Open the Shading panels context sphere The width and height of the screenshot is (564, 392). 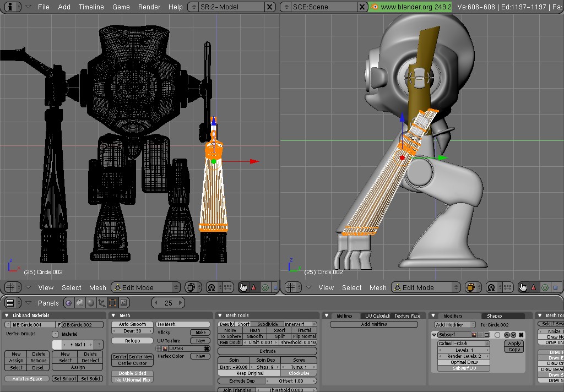[91, 303]
